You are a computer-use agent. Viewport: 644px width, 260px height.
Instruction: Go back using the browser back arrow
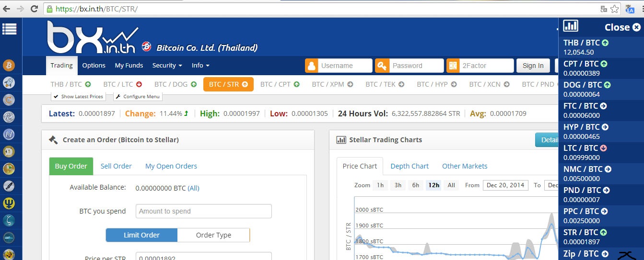(7, 9)
